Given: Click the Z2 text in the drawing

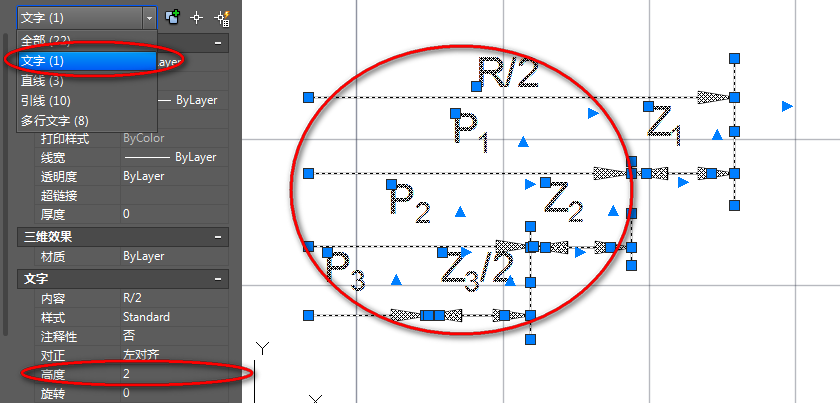Looking at the screenshot, I should click(564, 203).
